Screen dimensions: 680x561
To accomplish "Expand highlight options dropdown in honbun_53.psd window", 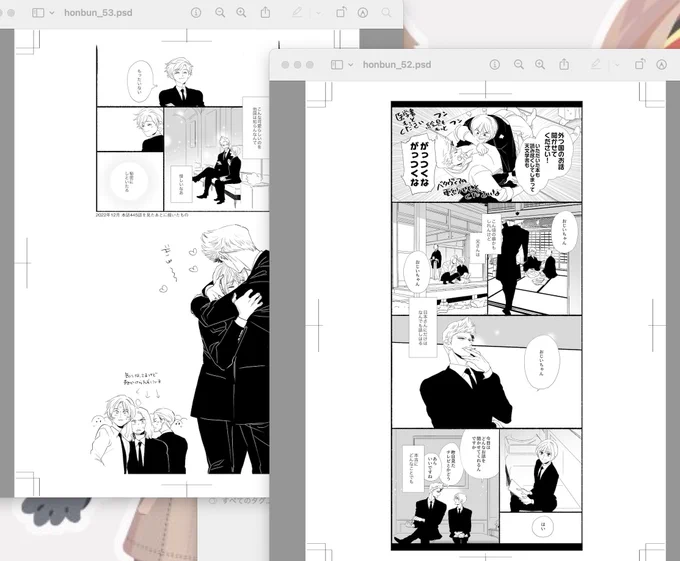I will click(319, 13).
